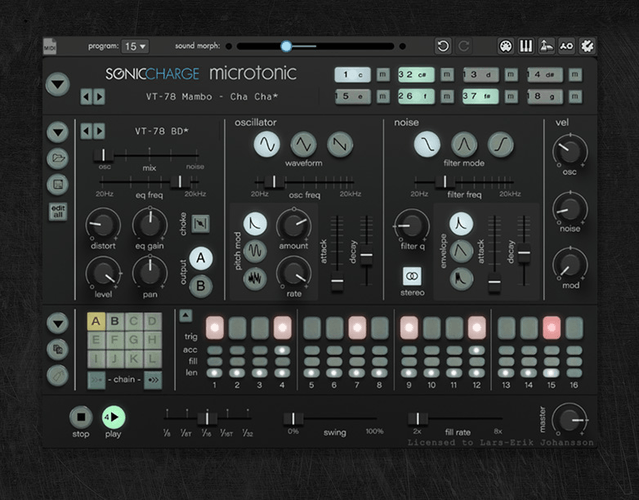Image resolution: width=639 pixels, height=500 pixels.
Task: Save drum patch disk icon
Action: click(57, 185)
